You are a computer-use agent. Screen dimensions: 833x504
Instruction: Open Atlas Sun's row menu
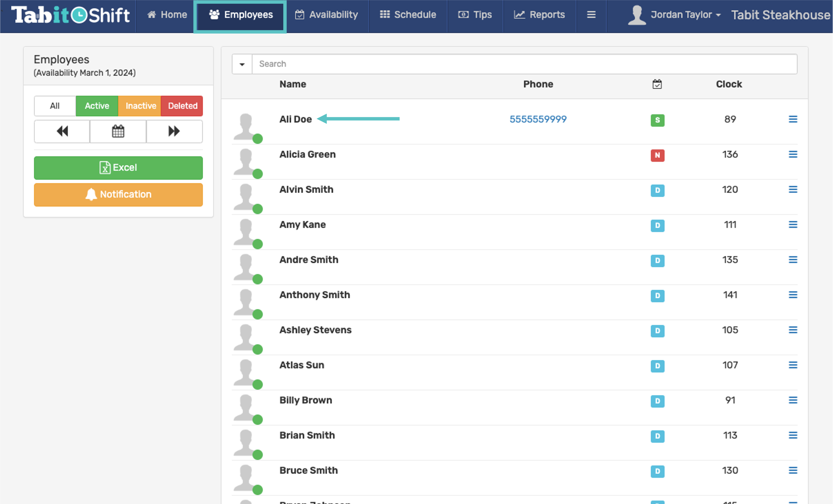click(x=793, y=365)
